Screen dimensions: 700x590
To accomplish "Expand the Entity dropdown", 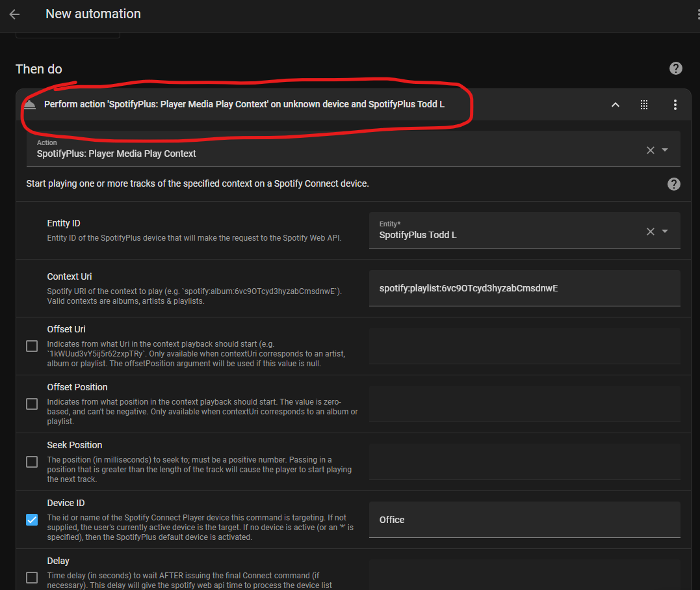I will [x=665, y=231].
